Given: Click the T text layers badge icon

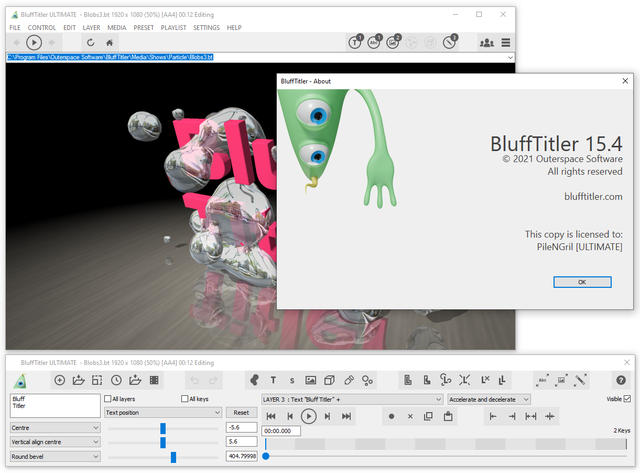Looking at the screenshot, I should (355, 42).
